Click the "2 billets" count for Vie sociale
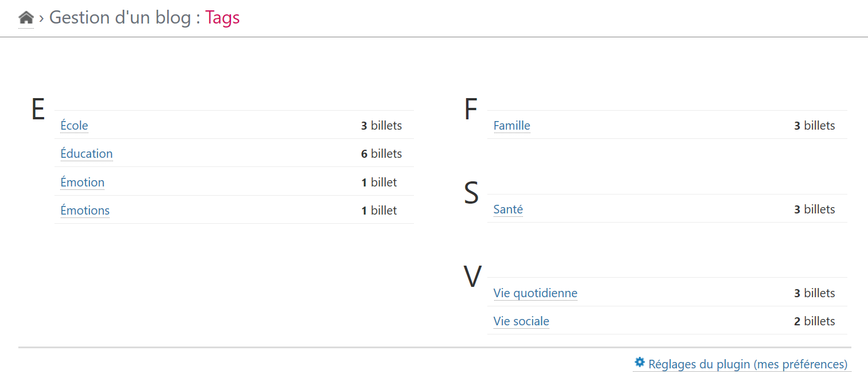Image resolution: width=868 pixels, height=389 pixels. tap(814, 321)
